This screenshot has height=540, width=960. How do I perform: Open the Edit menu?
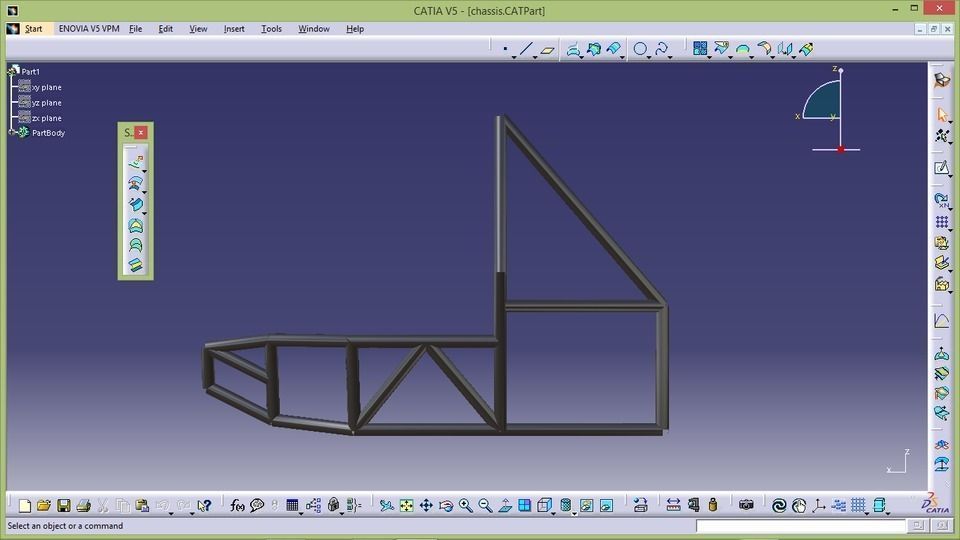[x=165, y=29]
